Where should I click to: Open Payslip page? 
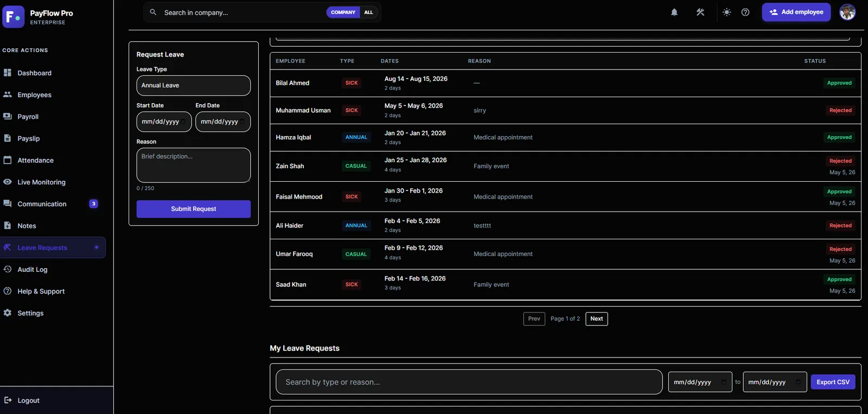click(28, 138)
